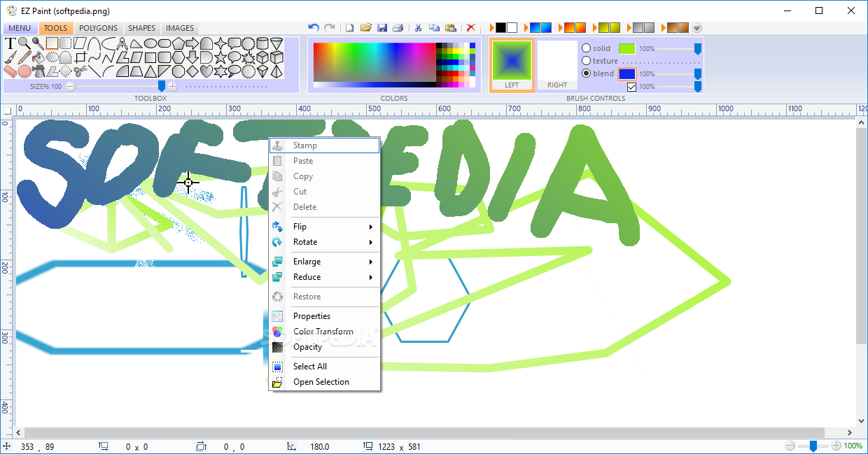Screen dimensions: 868x454
Task: Click the blue blend color swatch
Action: click(x=626, y=73)
